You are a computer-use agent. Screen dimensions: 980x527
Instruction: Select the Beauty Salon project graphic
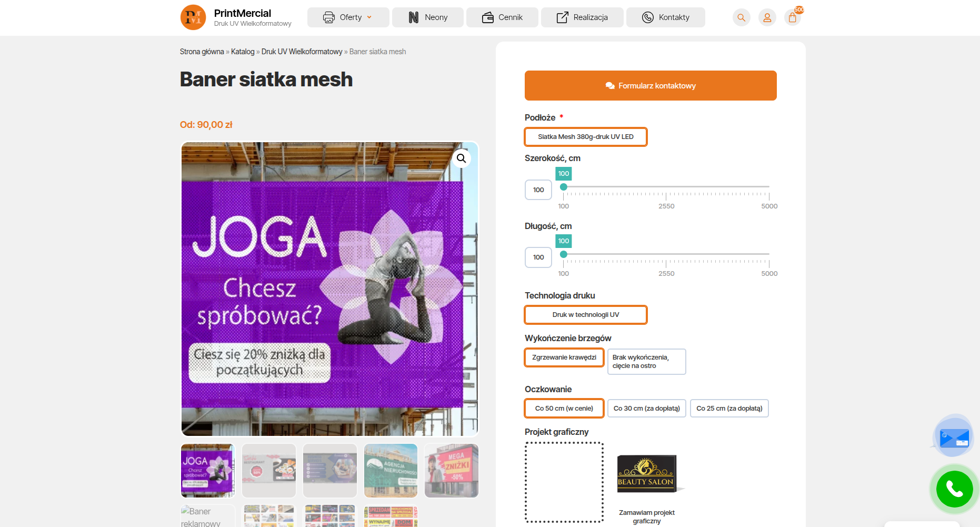coord(646,474)
